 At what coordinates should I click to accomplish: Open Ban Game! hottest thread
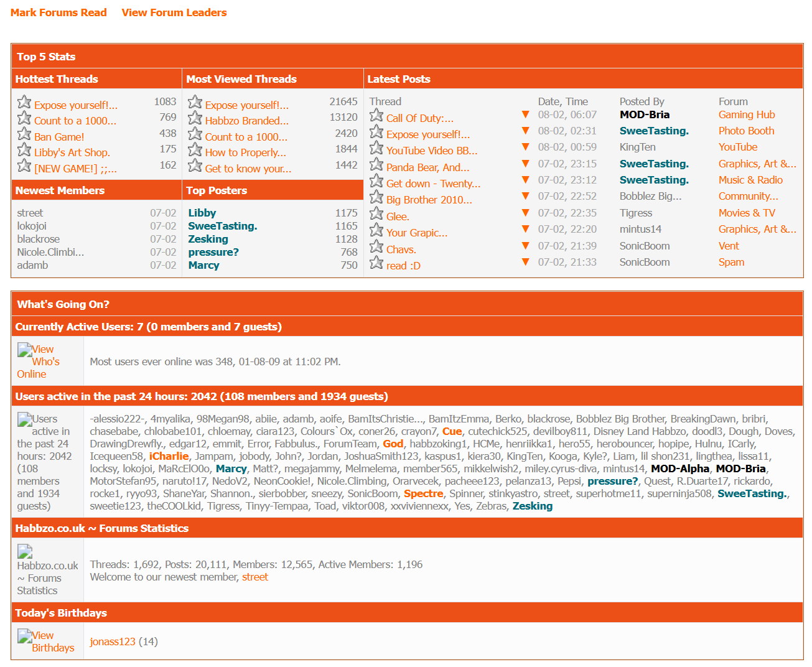coord(59,137)
